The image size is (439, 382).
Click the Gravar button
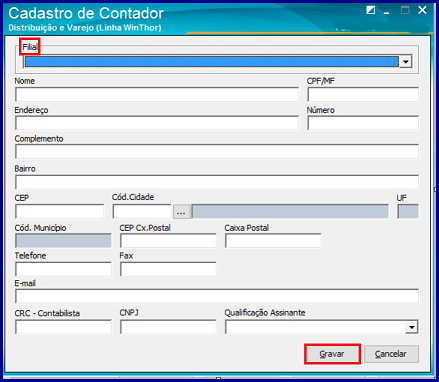click(x=332, y=354)
